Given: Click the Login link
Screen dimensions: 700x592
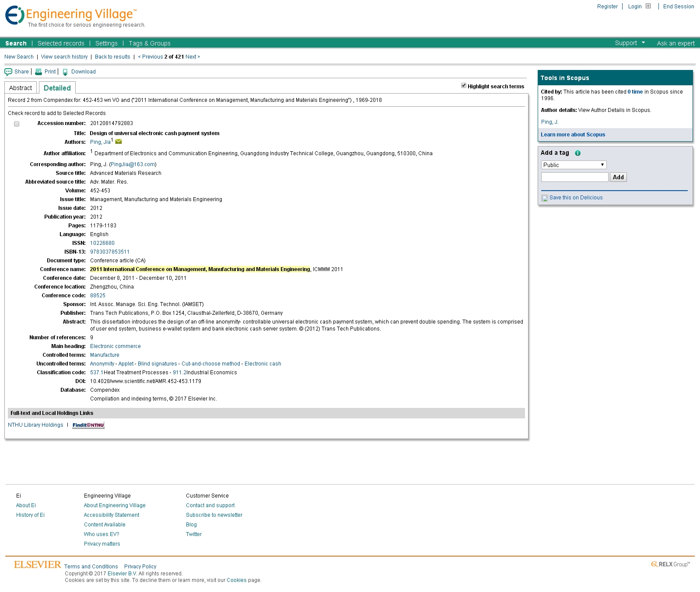Looking at the screenshot, I should click(x=635, y=7).
